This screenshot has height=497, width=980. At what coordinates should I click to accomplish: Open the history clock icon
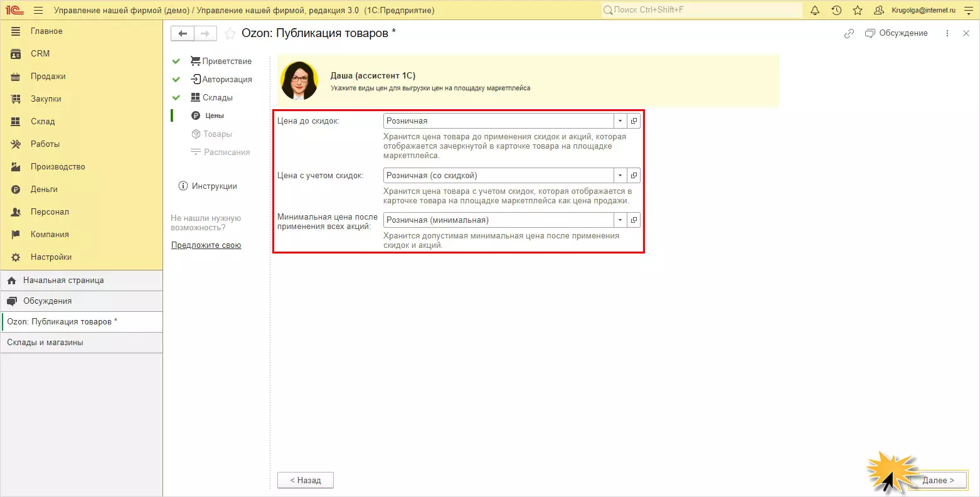pos(836,10)
